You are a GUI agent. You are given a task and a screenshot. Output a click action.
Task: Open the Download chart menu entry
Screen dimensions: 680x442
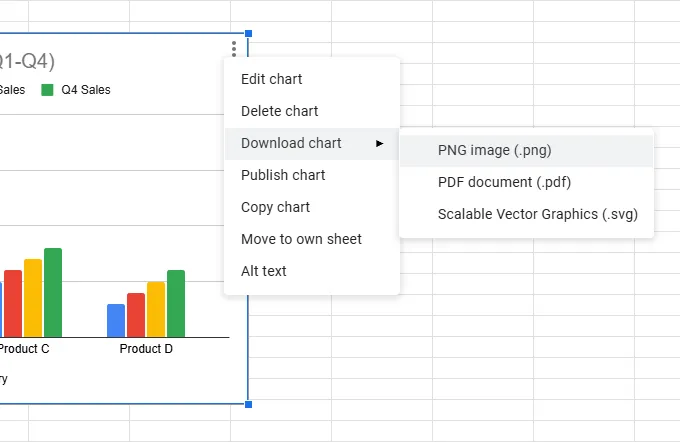[x=291, y=143]
